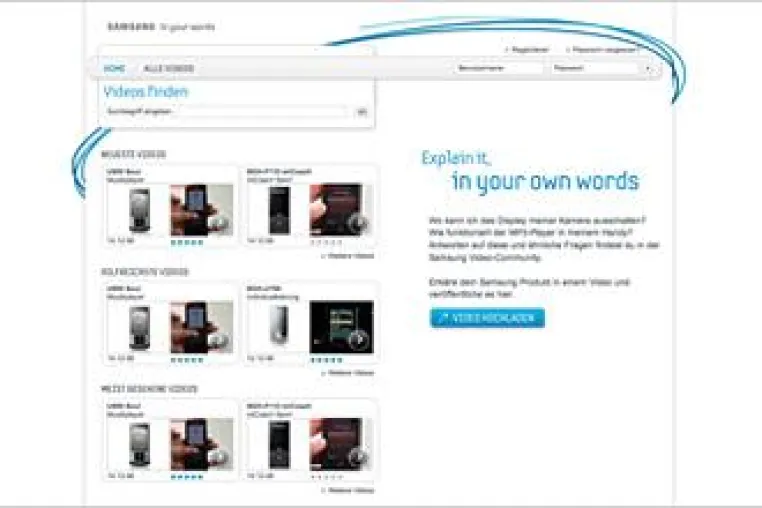Play the left video in the second video section
762x508 pixels.
coord(202,327)
